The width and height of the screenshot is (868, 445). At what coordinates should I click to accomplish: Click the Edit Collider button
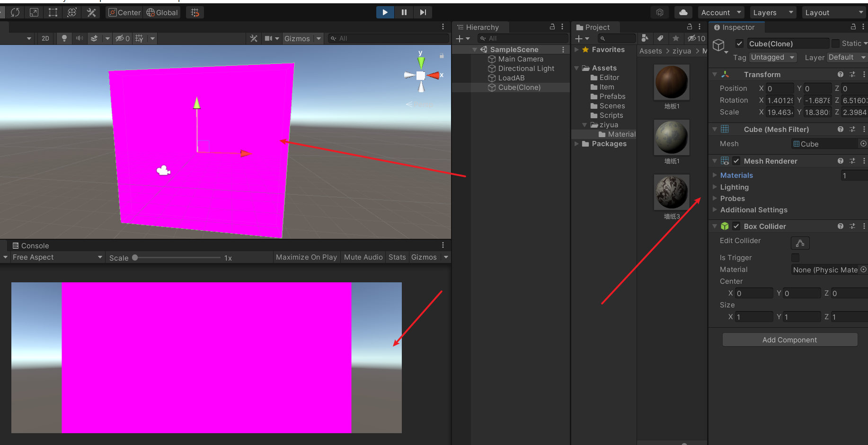coord(800,243)
